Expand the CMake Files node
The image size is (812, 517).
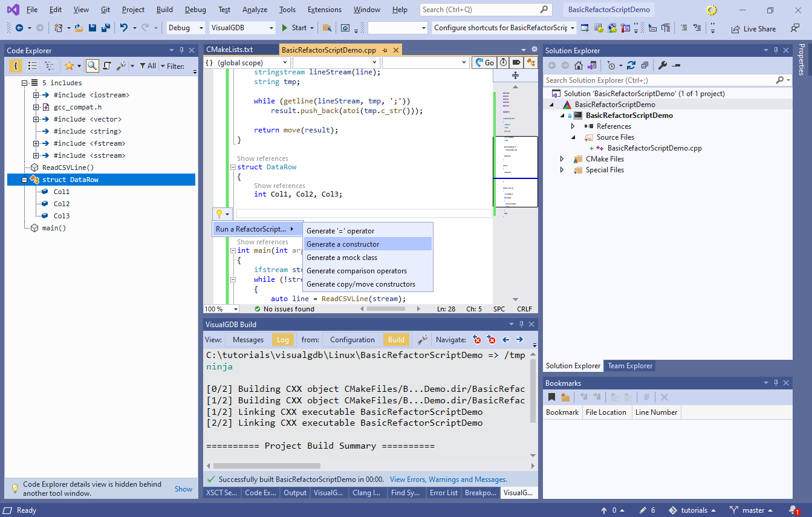tap(562, 159)
